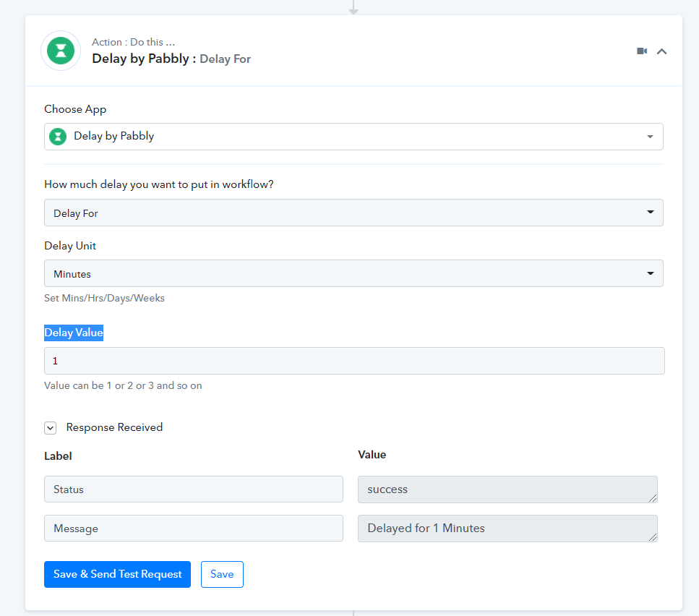Click the resize handle of success field
Screen dimensions: 699x616
click(653, 499)
